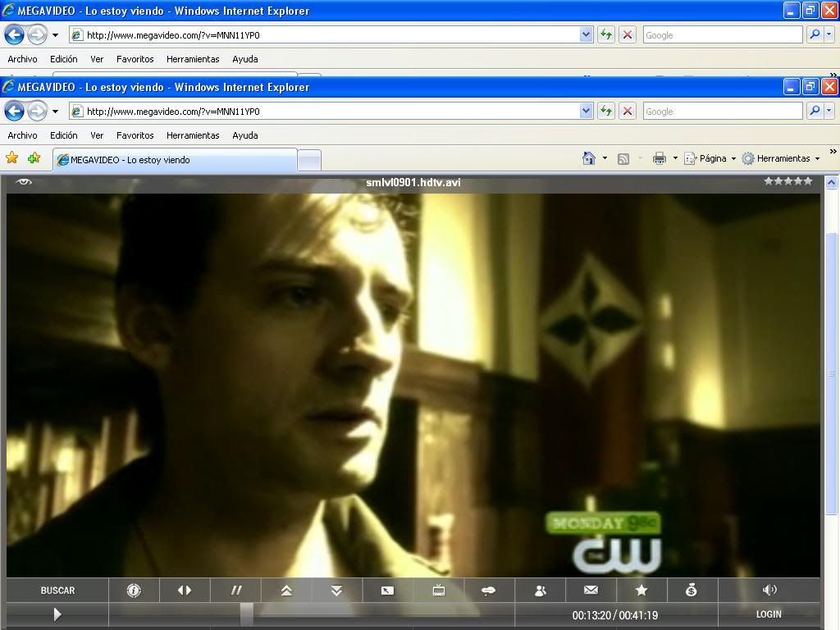Image resolution: width=840 pixels, height=630 pixels.
Task: Click the envelope email video icon
Action: [x=591, y=590]
